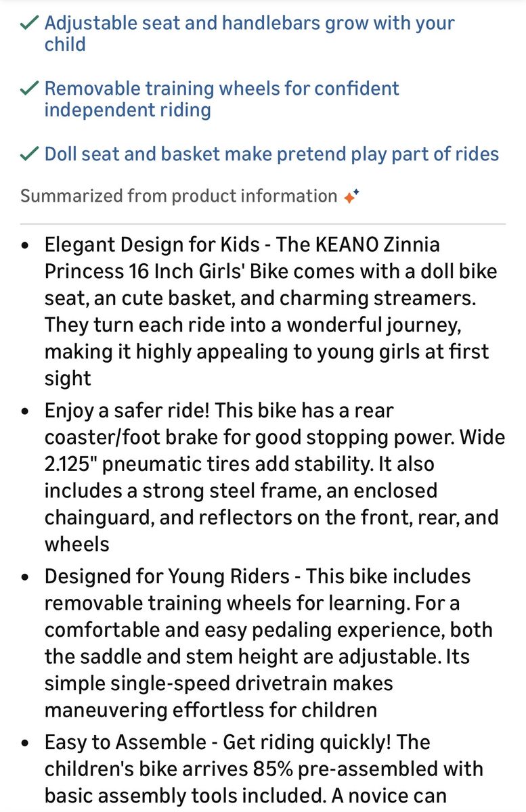The image size is (526, 812).
Task: Open 'Removable training wheels' highlight link
Action: (x=222, y=99)
